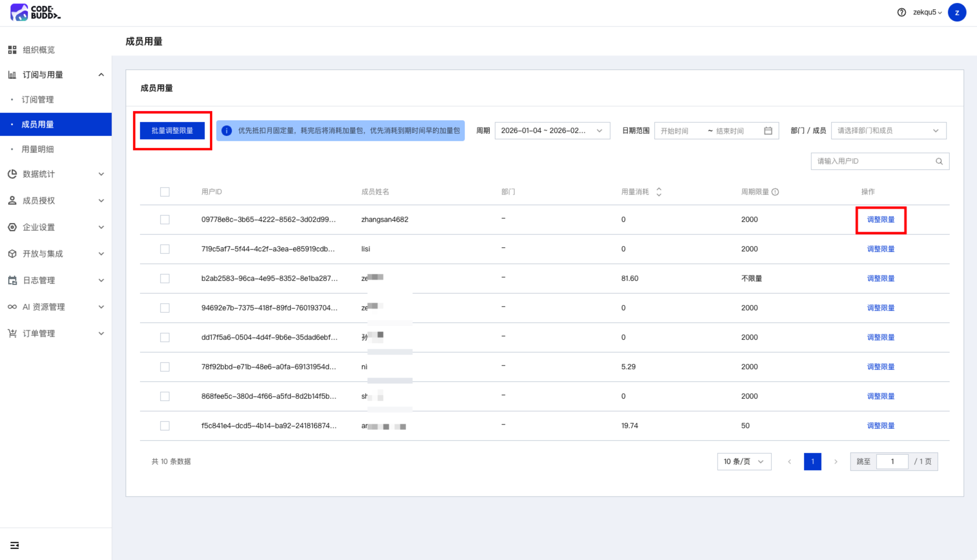Click the CodeBuddy logo icon

[x=20, y=12]
